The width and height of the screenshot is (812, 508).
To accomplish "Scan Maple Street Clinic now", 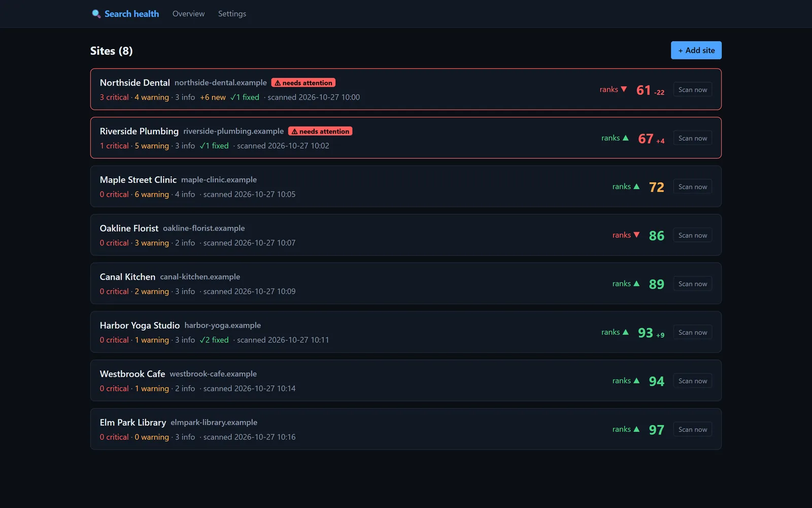I will (693, 186).
